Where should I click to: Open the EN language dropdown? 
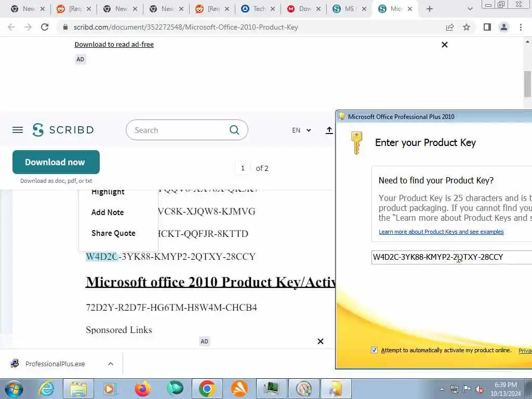[301, 130]
